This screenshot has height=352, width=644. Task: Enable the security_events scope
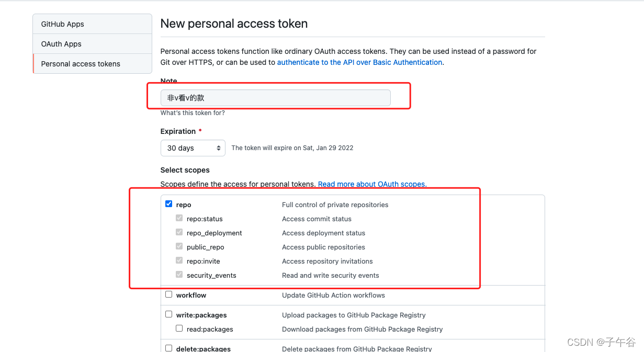179,274
